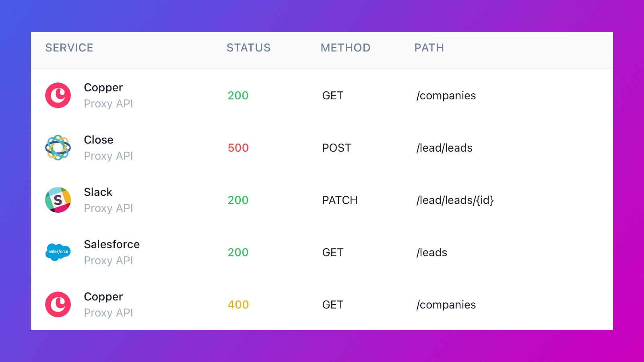The height and width of the screenshot is (362, 644).
Task: Open the Close Proxy API entry
Action: tap(103, 148)
